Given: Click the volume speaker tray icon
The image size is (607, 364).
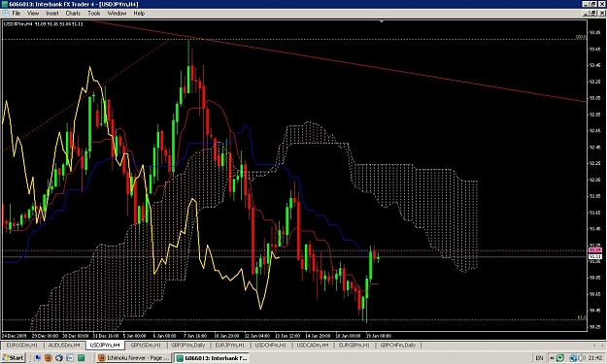Looking at the screenshot, I should pos(583,358).
